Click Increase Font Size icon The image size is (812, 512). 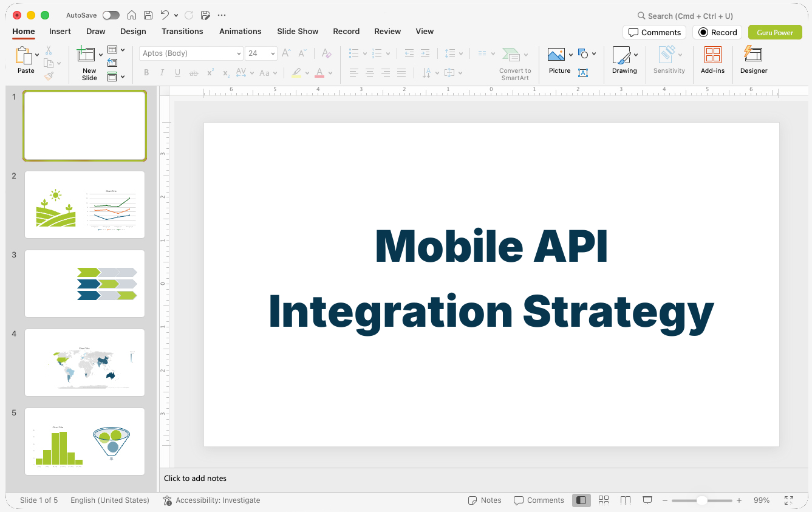[x=287, y=53]
